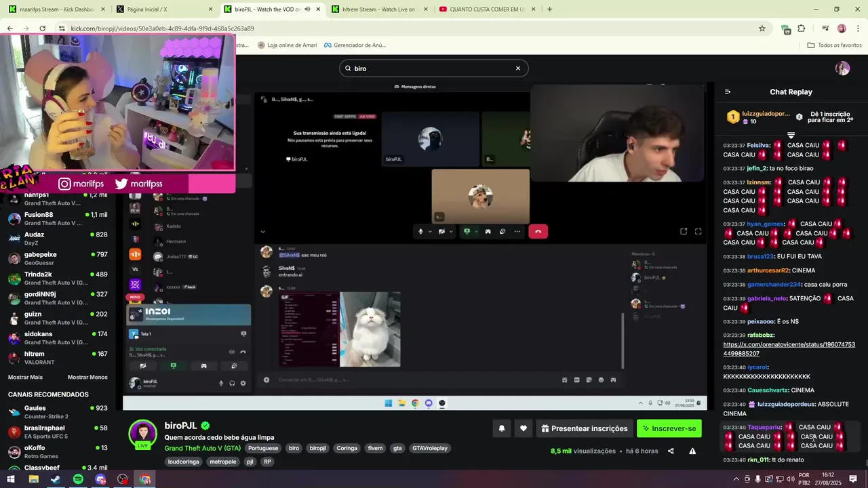The width and height of the screenshot is (868, 488).
Task: Select the Coringa tag
Action: coord(347,449)
